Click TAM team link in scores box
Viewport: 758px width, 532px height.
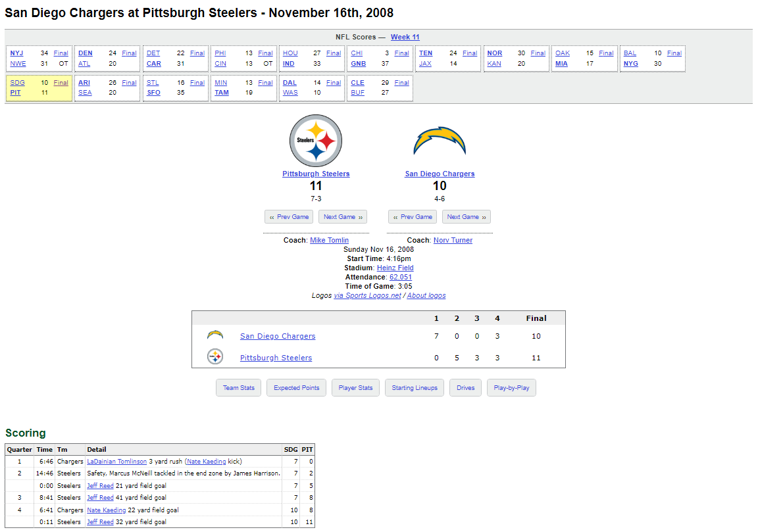pos(222,92)
